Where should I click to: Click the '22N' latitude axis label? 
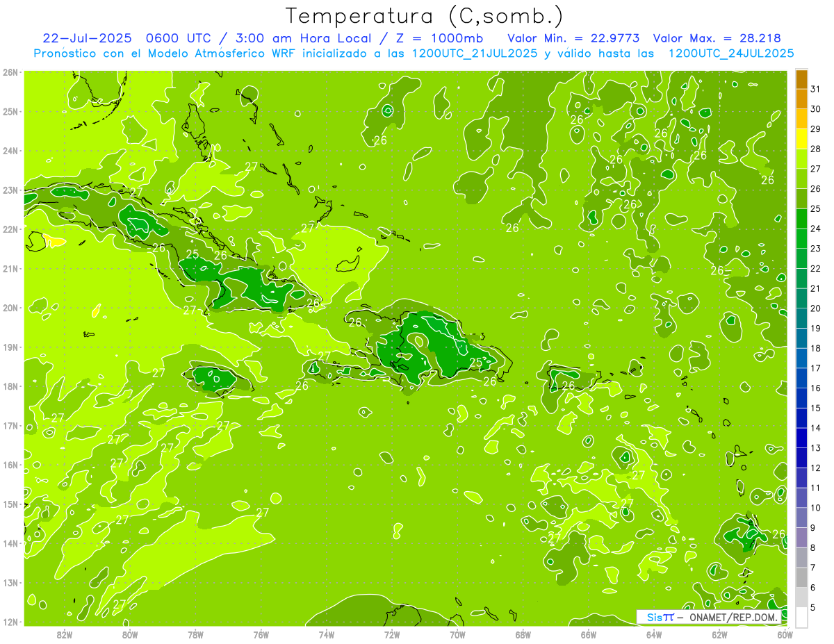[10, 229]
